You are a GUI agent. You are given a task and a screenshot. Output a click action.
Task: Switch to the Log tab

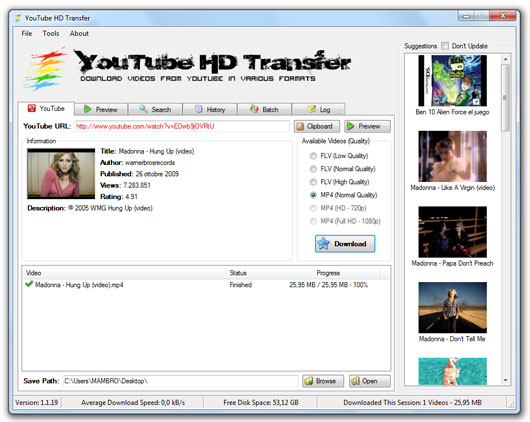[x=318, y=109]
